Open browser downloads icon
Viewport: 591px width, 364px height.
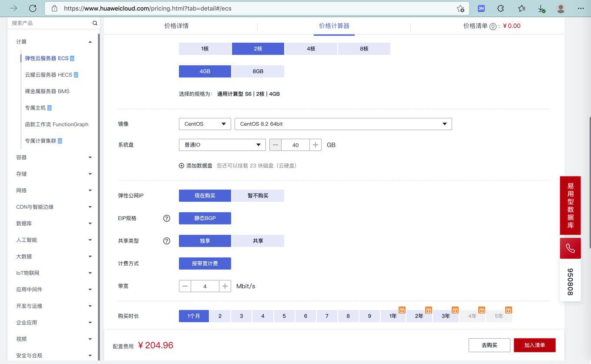[541, 8]
